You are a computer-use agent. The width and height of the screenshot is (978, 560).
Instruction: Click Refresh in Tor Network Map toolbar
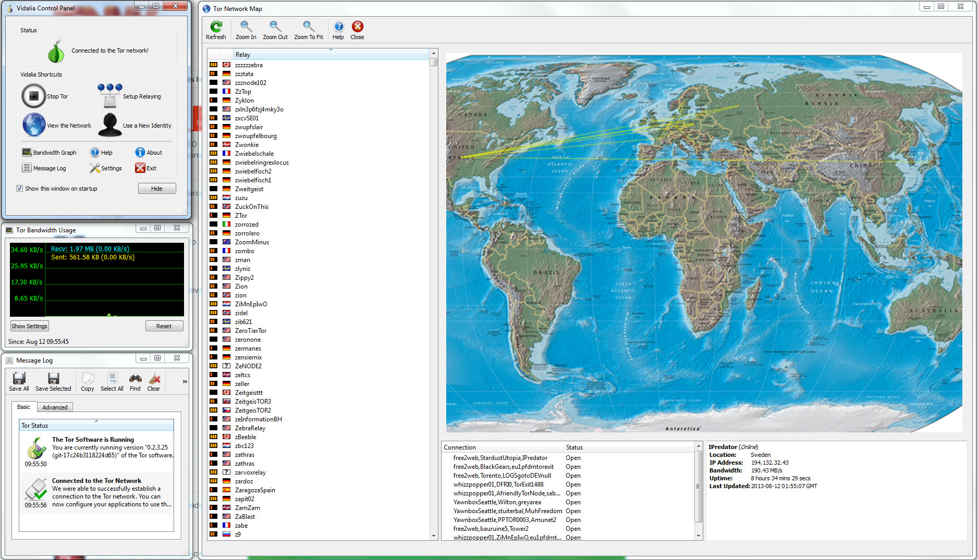216,30
